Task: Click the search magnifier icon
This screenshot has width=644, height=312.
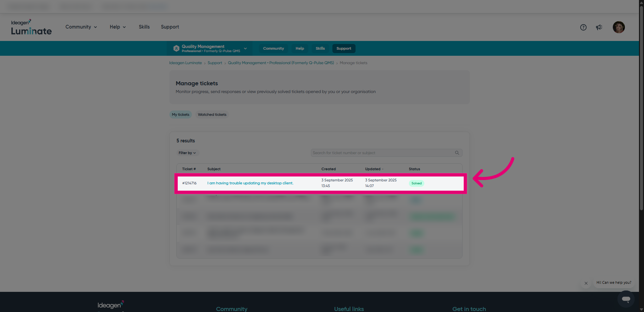Action: tap(457, 153)
